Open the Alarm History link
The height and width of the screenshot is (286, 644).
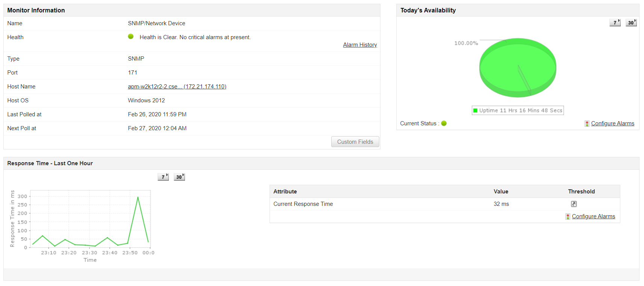click(360, 45)
